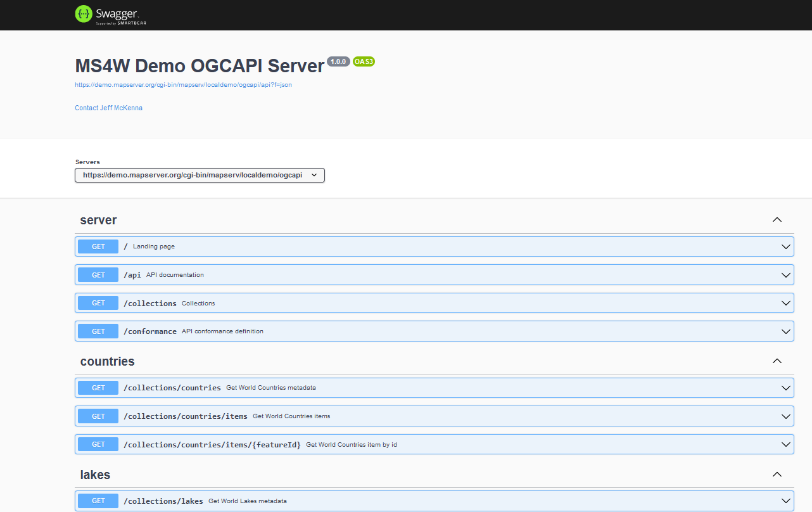The width and height of the screenshot is (812, 512).
Task: Expand World Countries item by id chevron
Action: [x=786, y=444]
